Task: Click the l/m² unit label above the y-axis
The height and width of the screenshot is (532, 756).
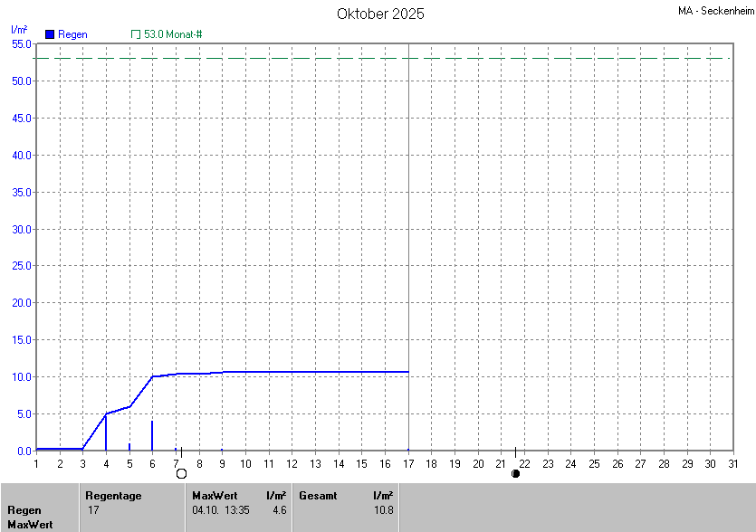Action: pos(18,30)
